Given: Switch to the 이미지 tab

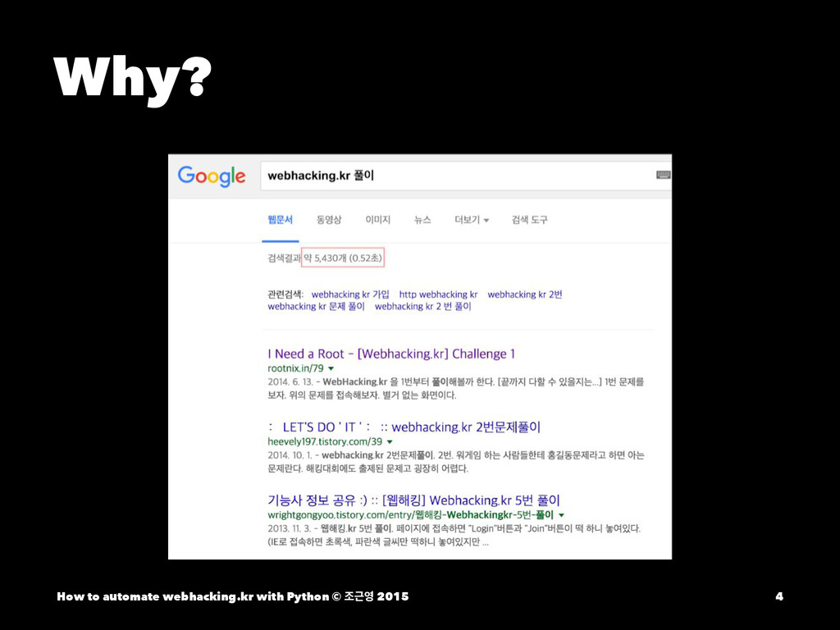Looking at the screenshot, I should click(x=377, y=220).
